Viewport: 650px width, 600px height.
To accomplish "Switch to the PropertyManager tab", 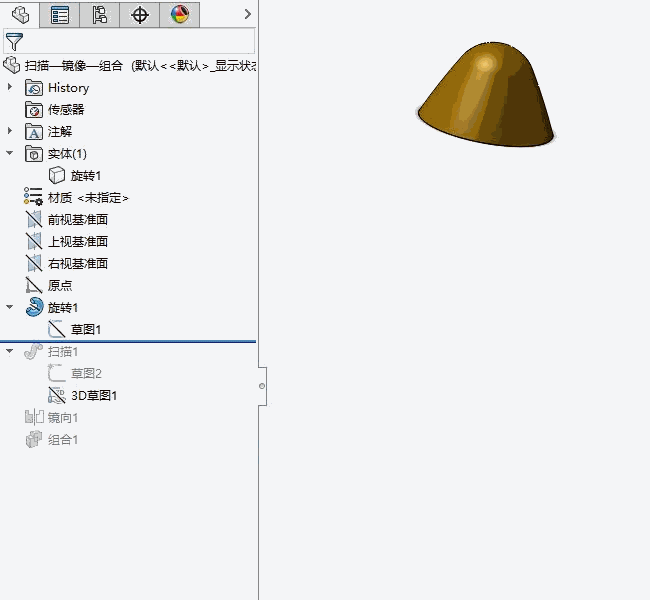I will tap(60, 15).
